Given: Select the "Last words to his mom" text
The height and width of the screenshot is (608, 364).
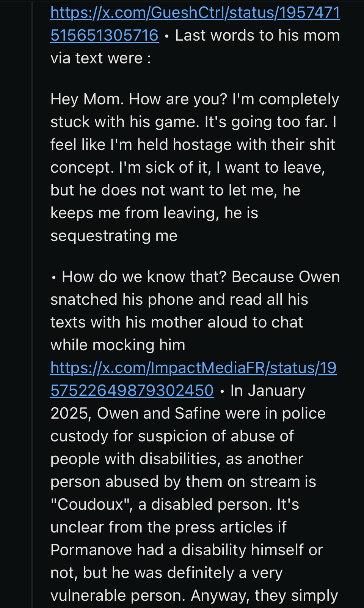Looking at the screenshot, I should (257, 35).
